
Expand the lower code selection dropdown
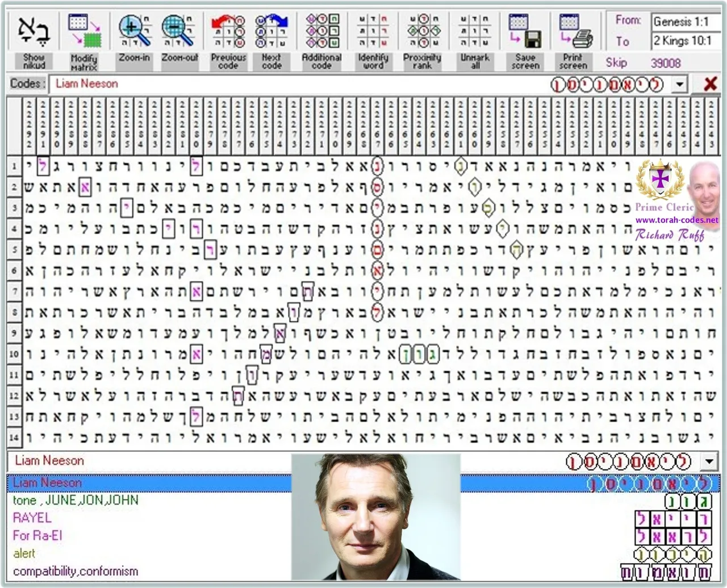[709, 461]
